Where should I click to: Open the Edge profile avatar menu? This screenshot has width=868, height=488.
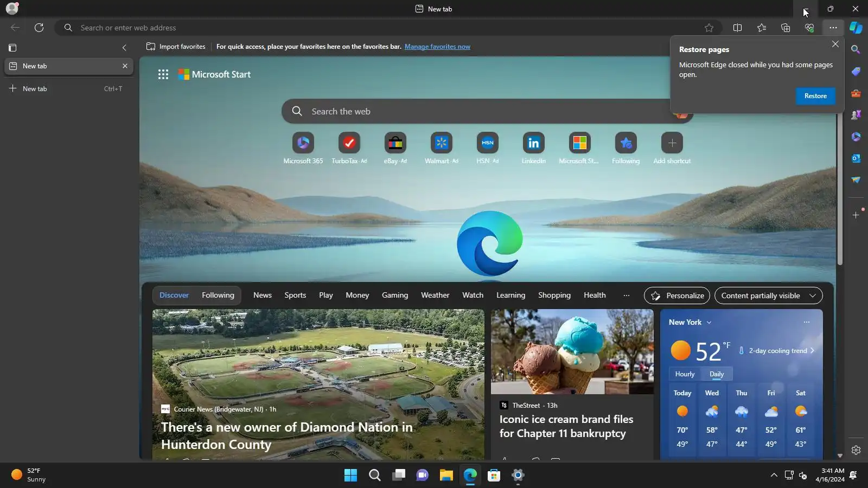pyautogui.click(x=12, y=8)
